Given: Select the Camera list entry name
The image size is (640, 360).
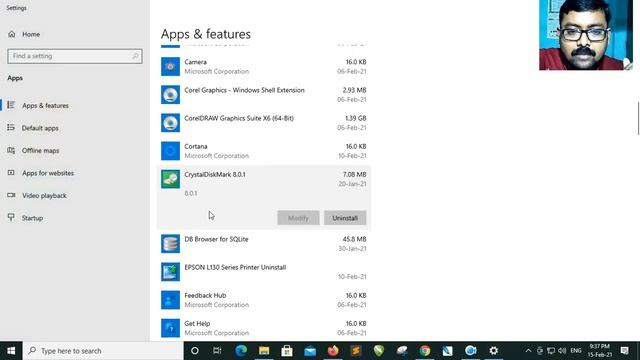Looking at the screenshot, I should [196, 62].
